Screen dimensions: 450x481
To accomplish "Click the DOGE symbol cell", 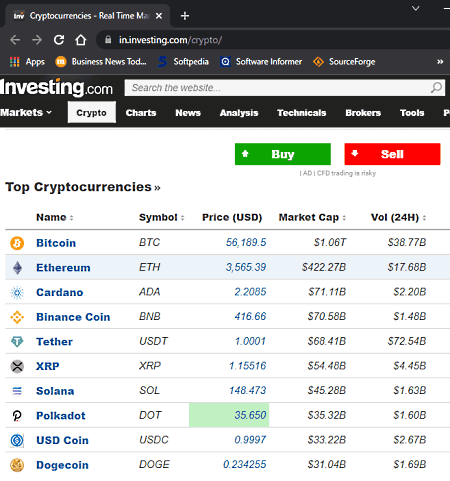I will pos(154,464).
